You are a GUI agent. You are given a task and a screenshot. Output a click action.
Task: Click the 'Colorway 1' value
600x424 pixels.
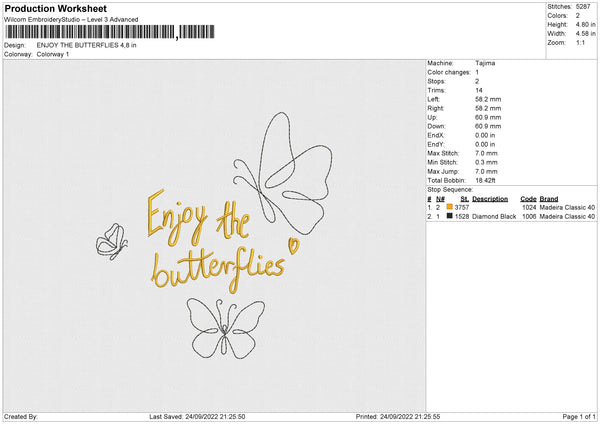[53, 54]
